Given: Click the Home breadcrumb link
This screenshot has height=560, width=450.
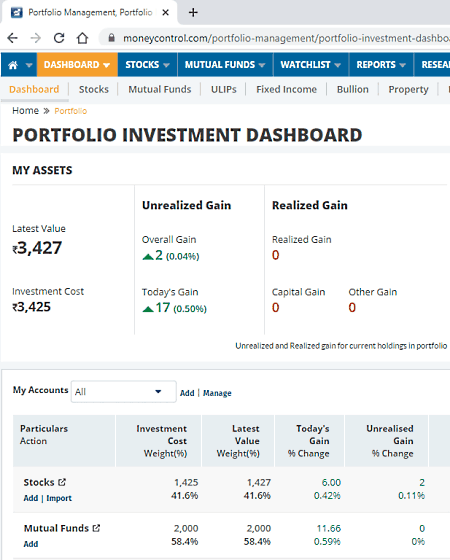Looking at the screenshot, I should click(25, 111).
